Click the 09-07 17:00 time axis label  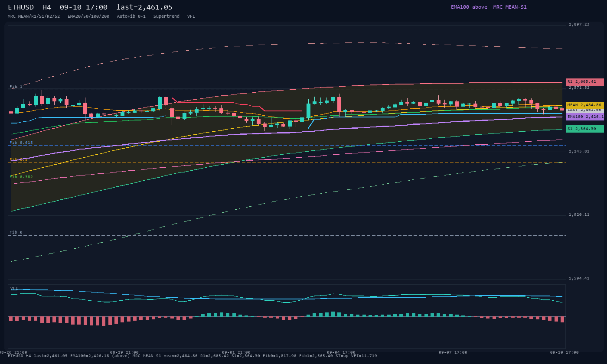pos(453,352)
